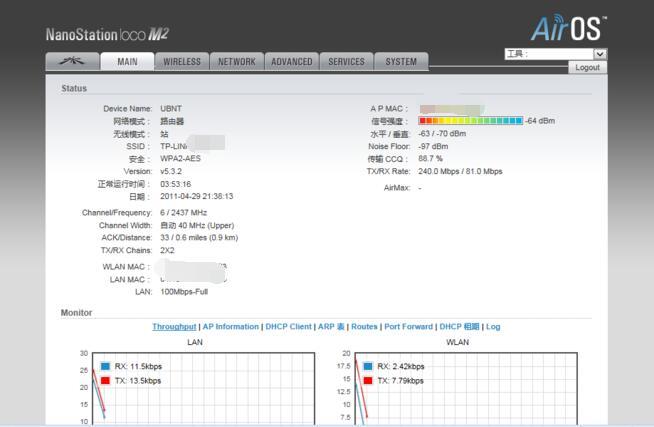Viewport: 654px width, 427px height.
Task: Open the NETWORK tab
Action: coord(236,61)
